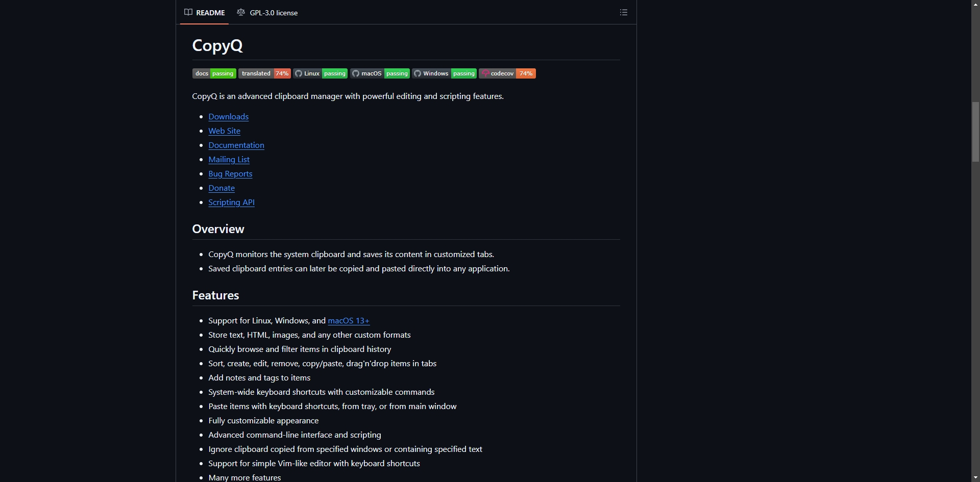Click 'Store text, HTML, images' feature line
This screenshot has height=482, width=980.
(309, 335)
